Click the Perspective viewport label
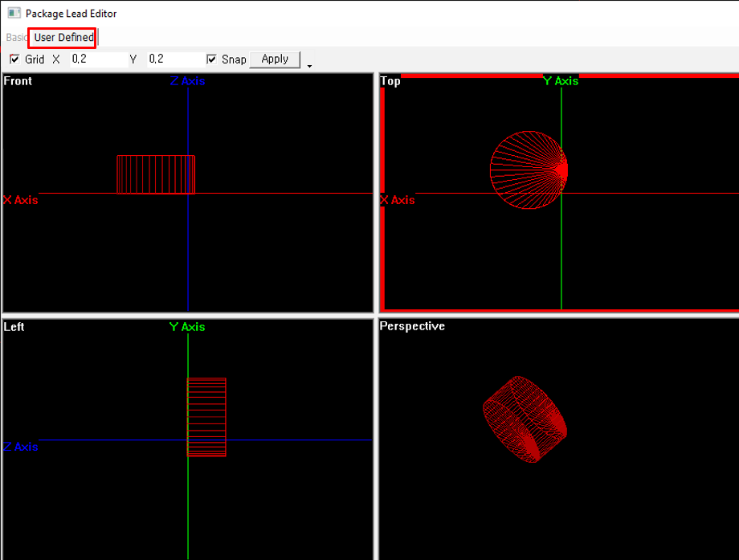The image size is (739, 560). point(412,327)
